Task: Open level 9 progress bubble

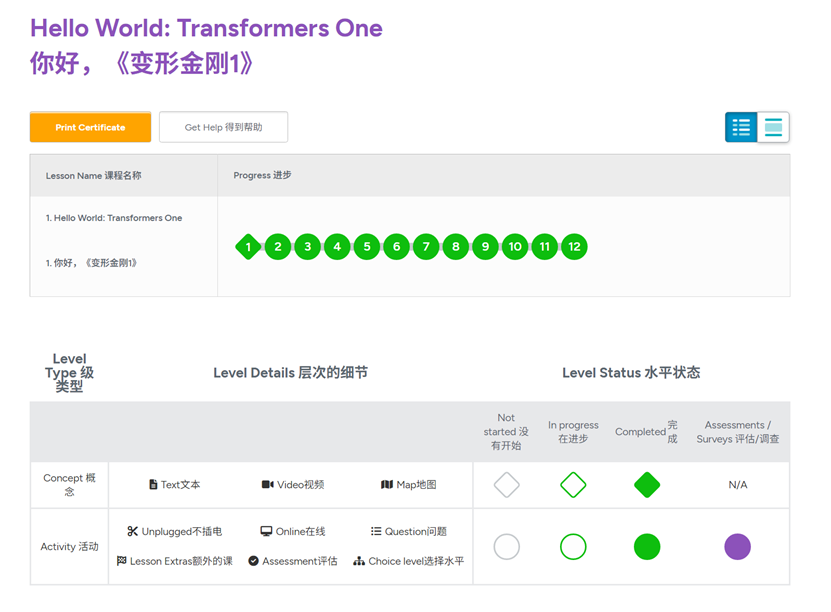Action: pos(485,246)
